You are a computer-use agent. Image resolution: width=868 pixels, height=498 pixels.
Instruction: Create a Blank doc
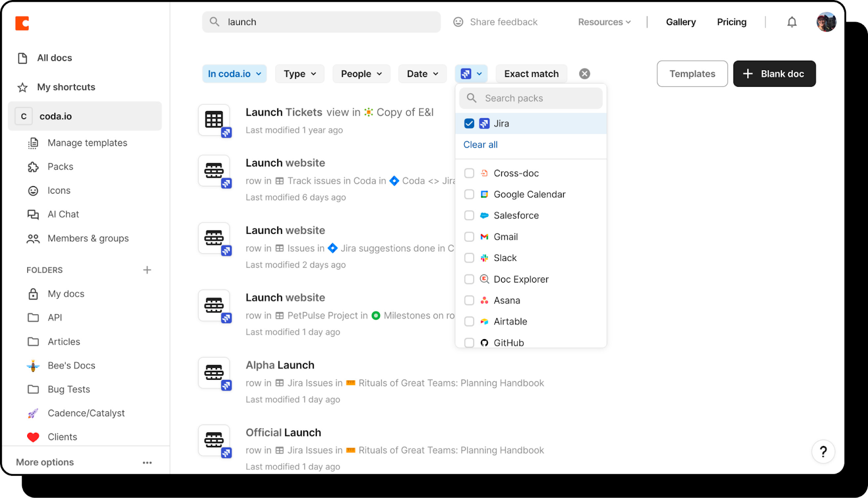click(774, 74)
